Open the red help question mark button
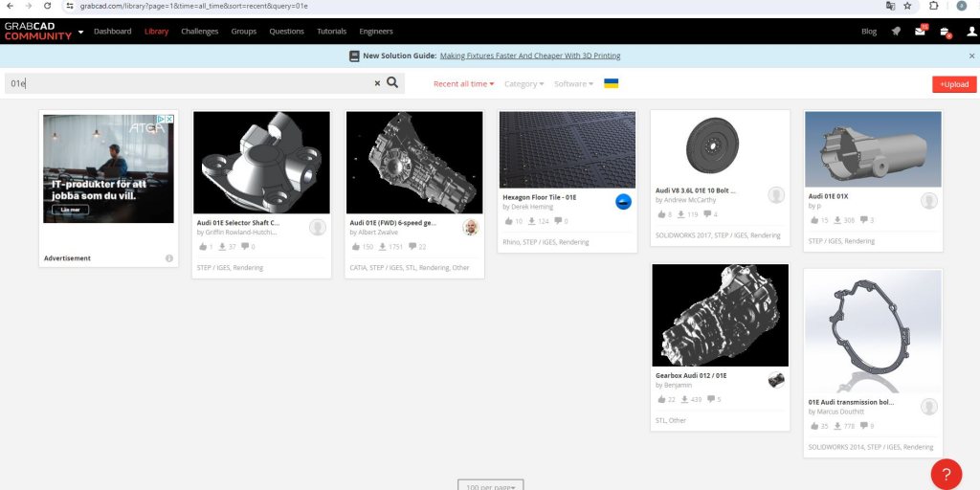 [x=947, y=475]
